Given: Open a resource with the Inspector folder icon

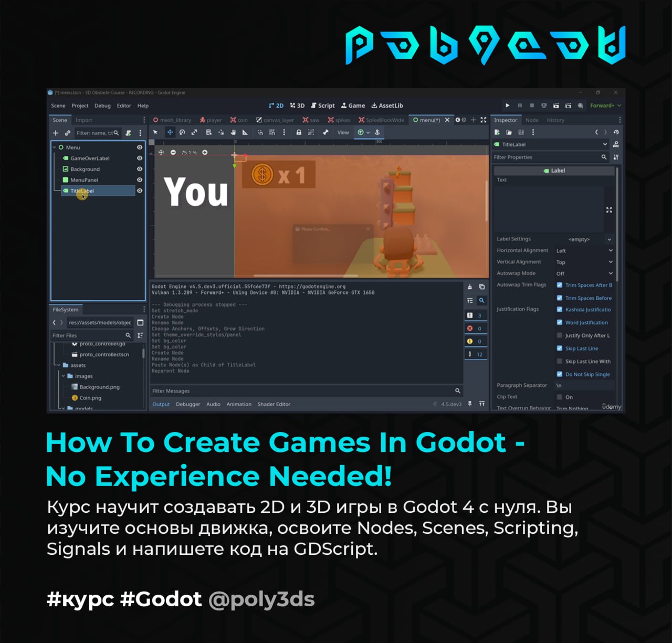Looking at the screenshot, I should [509, 132].
